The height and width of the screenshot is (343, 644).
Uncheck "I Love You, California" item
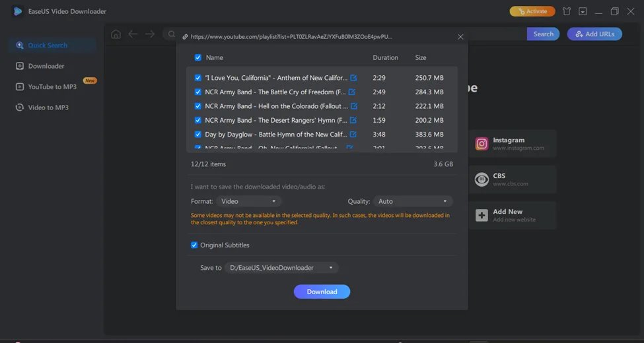[198, 78]
